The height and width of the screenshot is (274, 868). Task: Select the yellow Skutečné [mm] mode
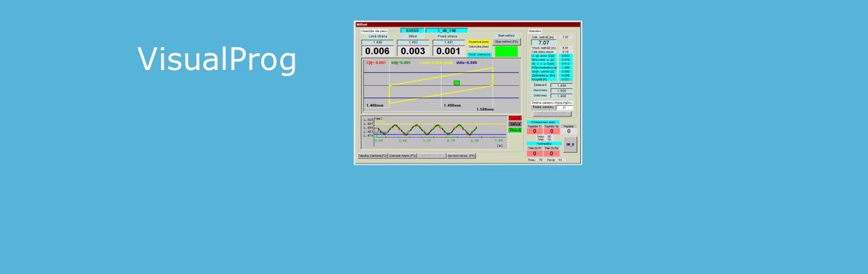479,42
